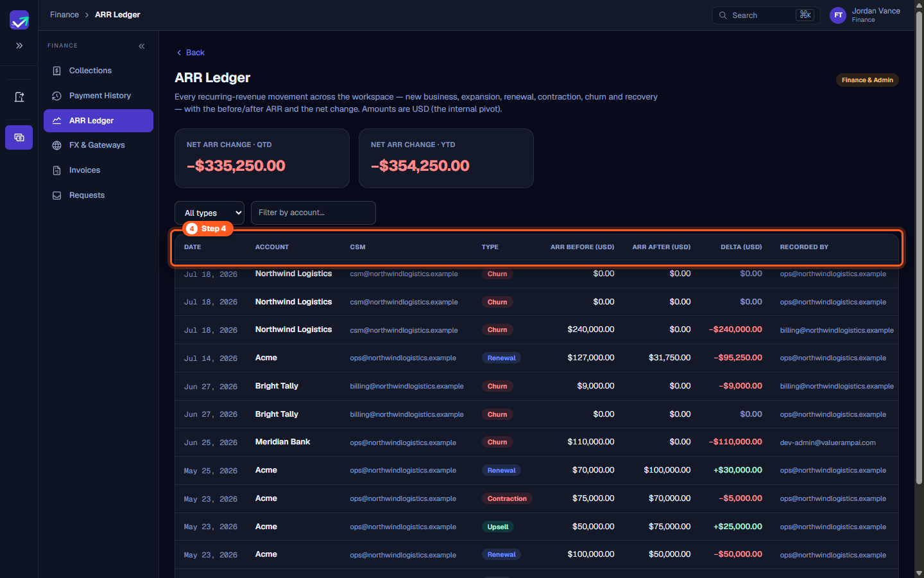The height and width of the screenshot is (578, 924).
Task: Click the ARR Ledger chart icon
Action: click(x=57, y=121)
